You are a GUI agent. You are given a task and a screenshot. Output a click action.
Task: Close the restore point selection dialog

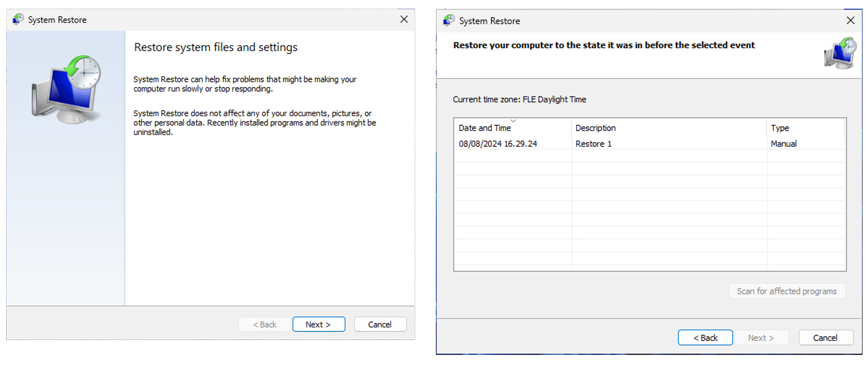coord(850,20)
